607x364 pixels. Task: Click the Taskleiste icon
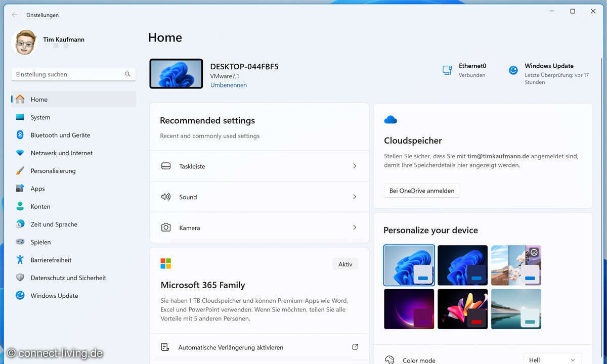[166, 166]
